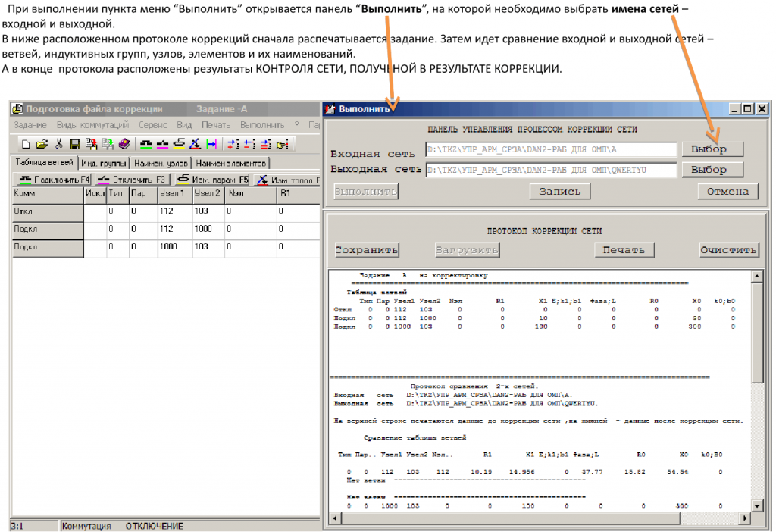Click the Open folder toolbar icon
The height and width of the screenshot is (532, 776).
point(42,144)
